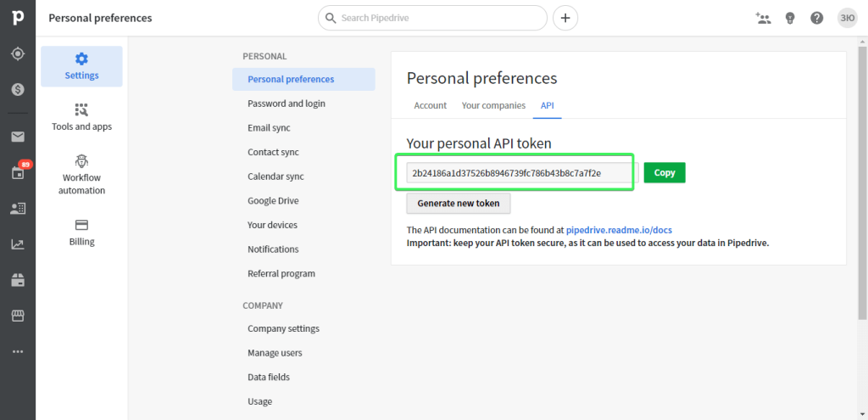868x420 pixels.
Task: Open the Products box icon in sidebar
Action: 18,280
